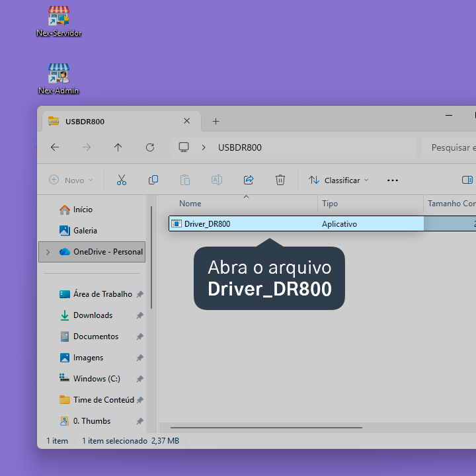Open Time de Conteúd folder in sidebar

(x=97, y=400)
